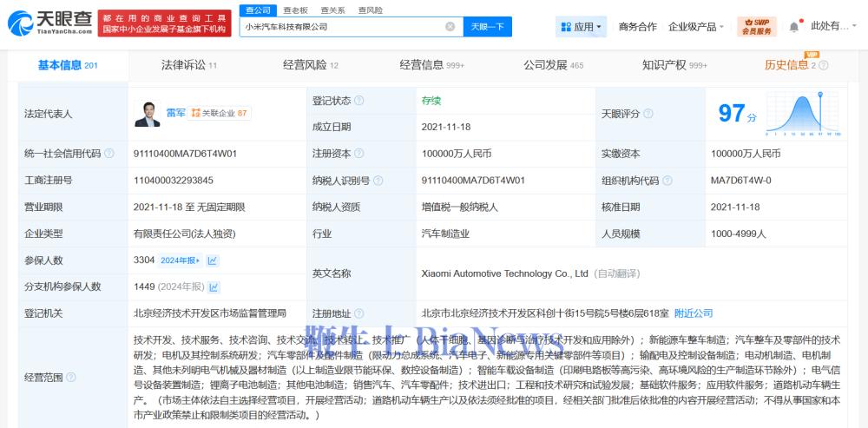Image resolution: width=868 pixels, height=428 pixels.
Task: Click help icon next to 注册资本
Action: 359,154
